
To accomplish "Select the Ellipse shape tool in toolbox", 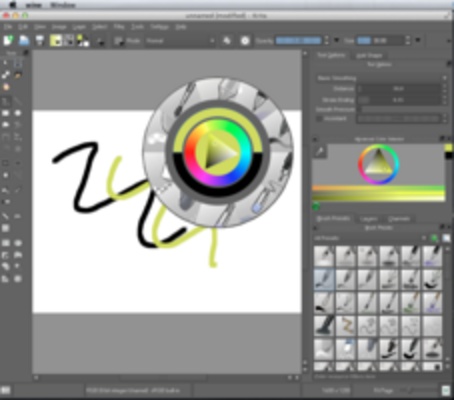I will 18,113.
